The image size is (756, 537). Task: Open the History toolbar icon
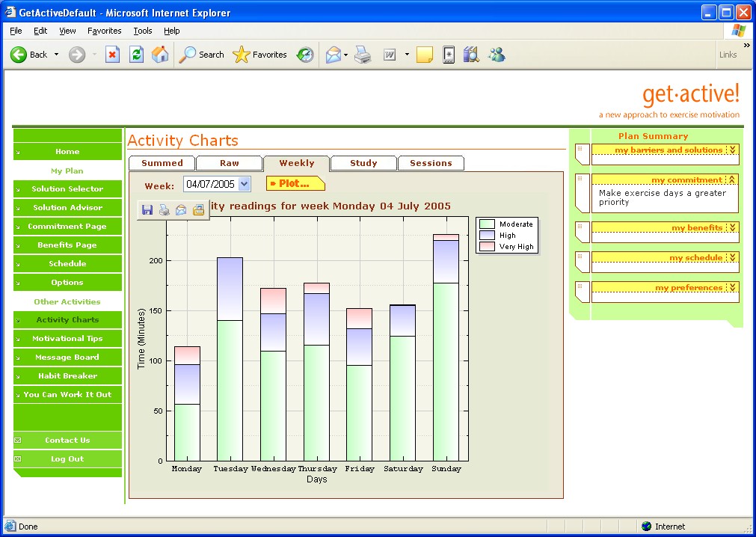[305, 55]
